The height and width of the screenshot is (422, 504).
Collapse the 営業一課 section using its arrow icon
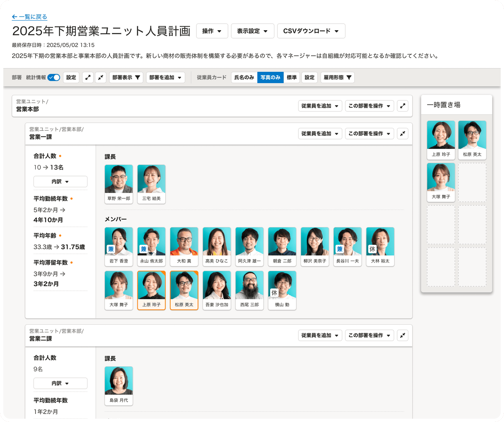click(x=402, y=134)
